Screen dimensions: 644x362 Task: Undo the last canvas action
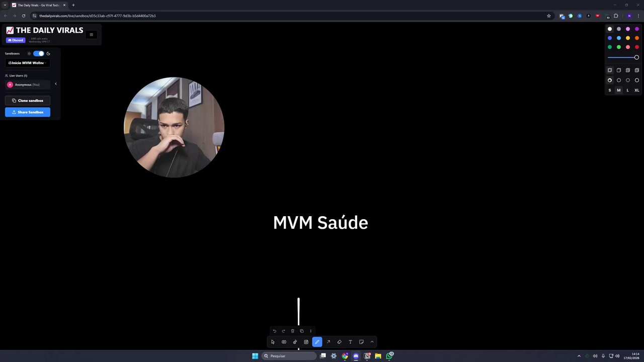[274, 331]
